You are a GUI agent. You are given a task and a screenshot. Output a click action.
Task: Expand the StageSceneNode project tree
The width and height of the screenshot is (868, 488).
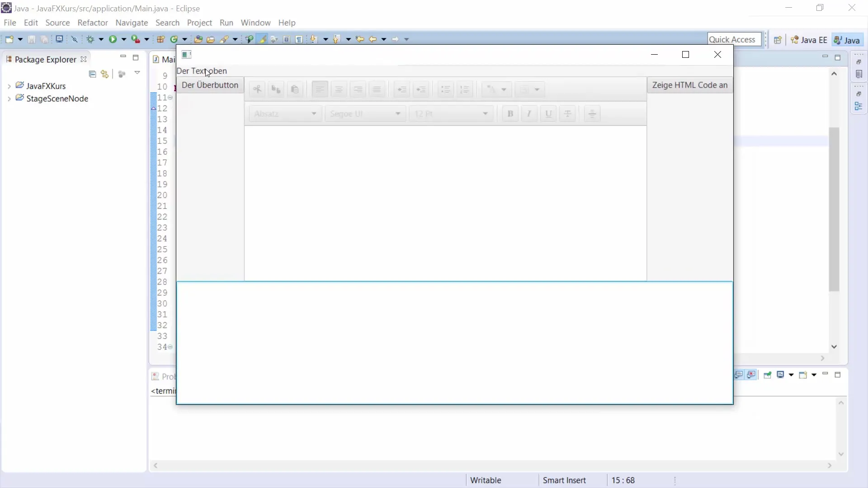click(9, 99)
